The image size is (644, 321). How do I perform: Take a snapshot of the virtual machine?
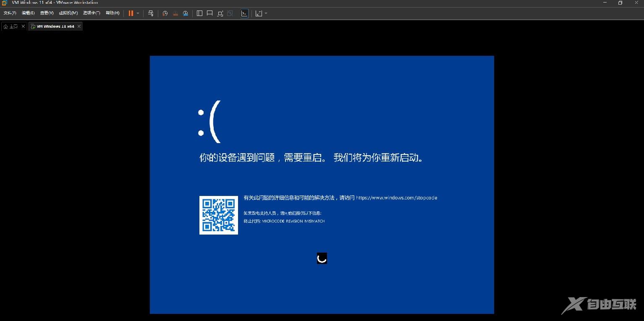(165, 13)
